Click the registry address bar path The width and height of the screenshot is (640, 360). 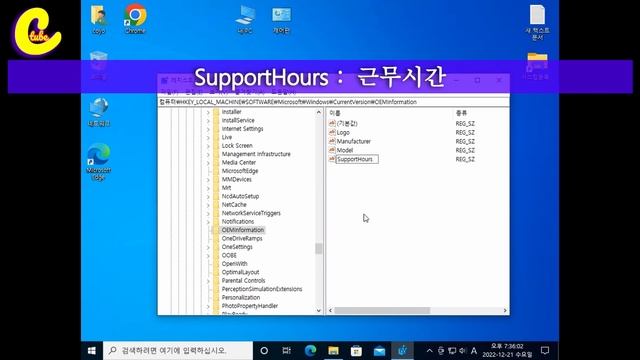[333, 102]
